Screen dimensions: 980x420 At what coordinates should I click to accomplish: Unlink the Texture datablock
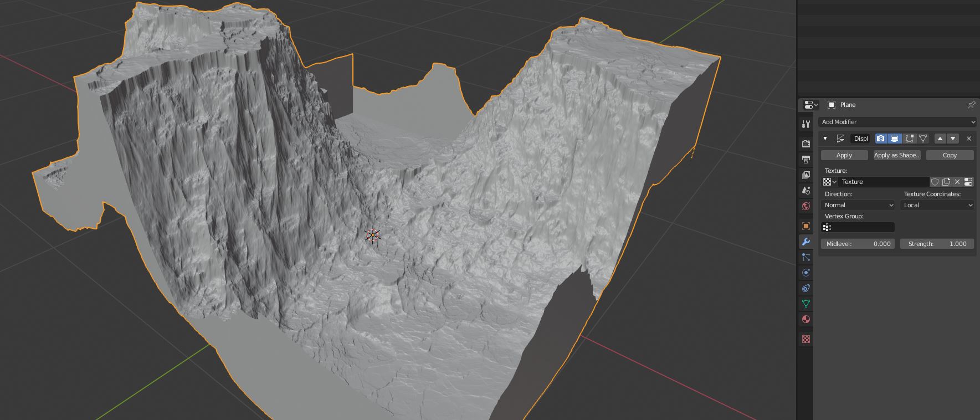957,182
